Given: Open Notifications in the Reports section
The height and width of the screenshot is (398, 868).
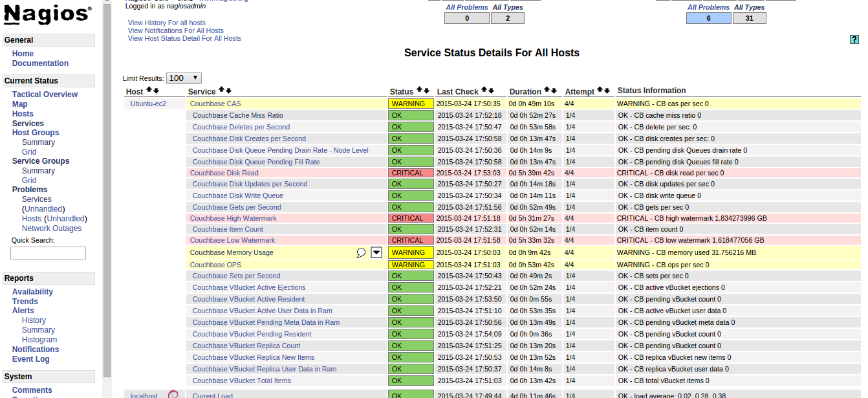Looking at the screenshot, I should pos(36,349).
